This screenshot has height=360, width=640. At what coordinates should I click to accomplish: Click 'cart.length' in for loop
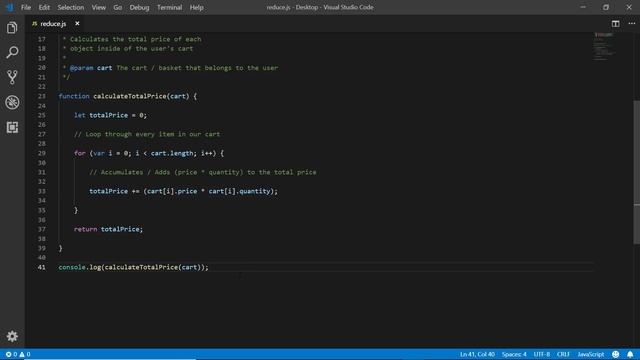point(172,153)
